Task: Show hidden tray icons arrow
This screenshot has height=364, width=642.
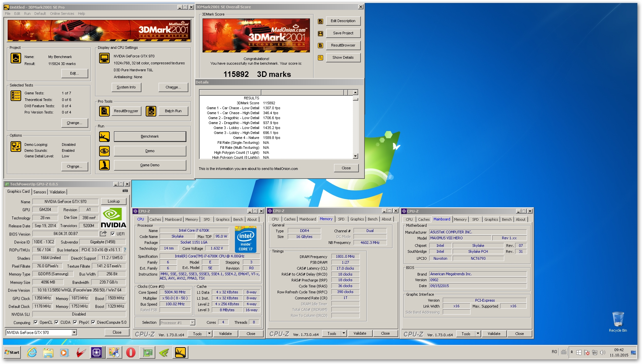Action: point(572,352)
